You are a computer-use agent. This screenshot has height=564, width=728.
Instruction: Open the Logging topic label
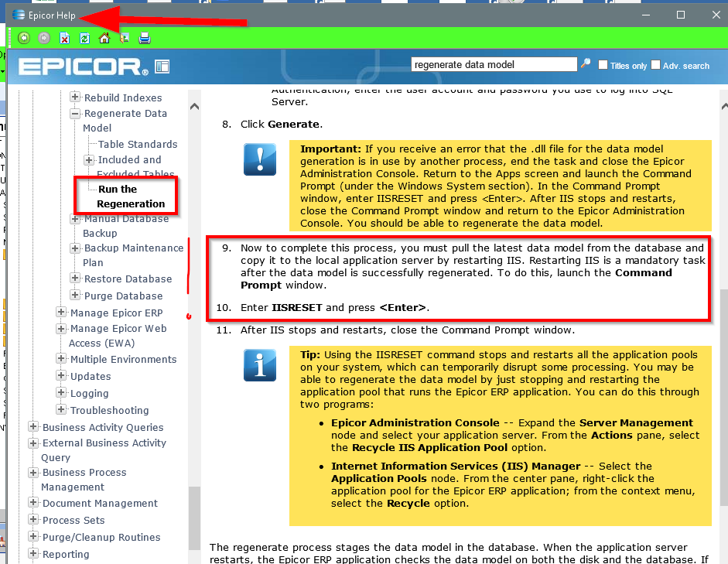(89, 394)
